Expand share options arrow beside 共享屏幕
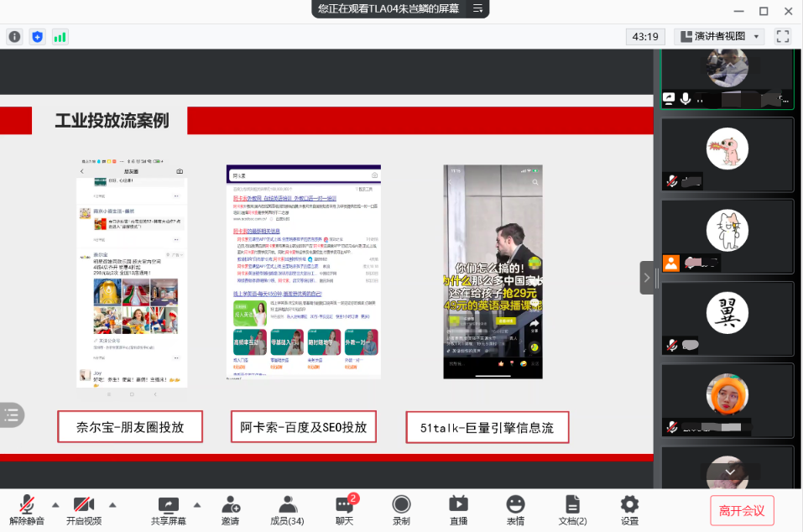The width and height of the screenshot is (803, 532). click(197, 505)
